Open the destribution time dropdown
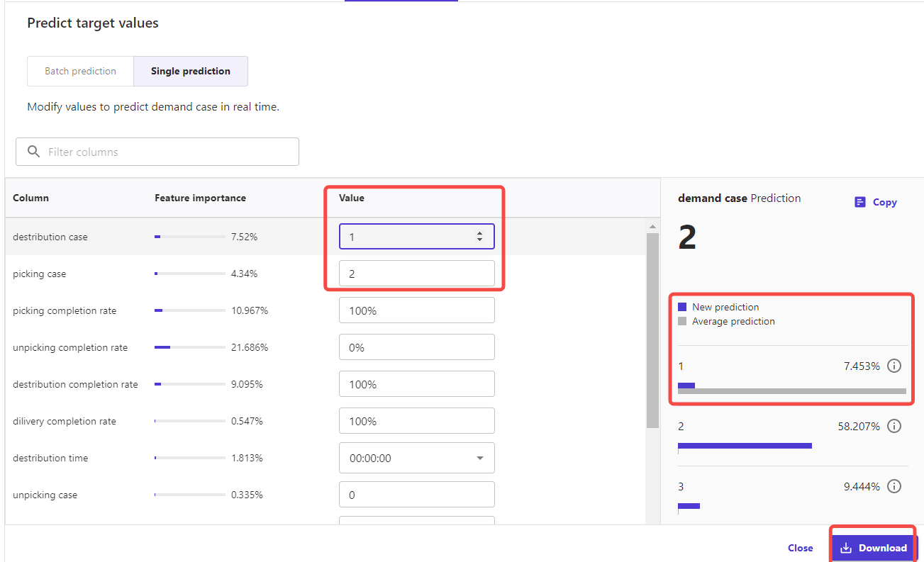This screenshot has width=924, height=562. click(479, 459)
